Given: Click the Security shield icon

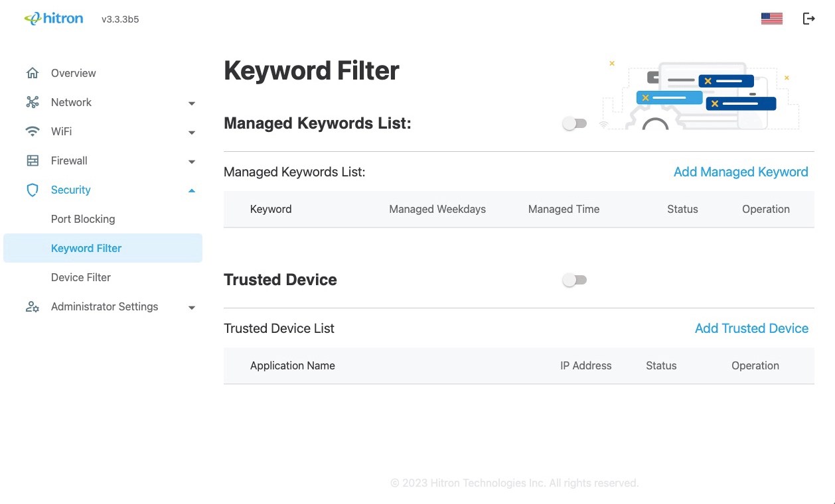Looking at the screenshot, I should (x=33, y=190).
